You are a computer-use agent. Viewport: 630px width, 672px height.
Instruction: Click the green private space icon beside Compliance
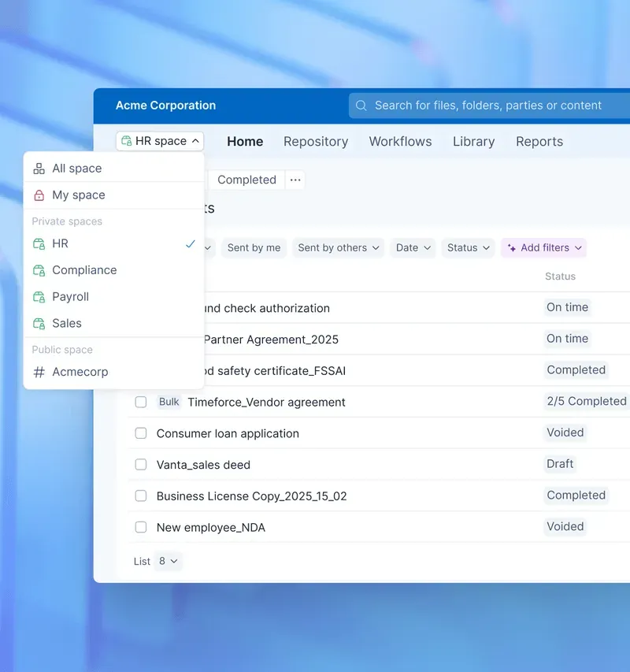tap(39, 270)
